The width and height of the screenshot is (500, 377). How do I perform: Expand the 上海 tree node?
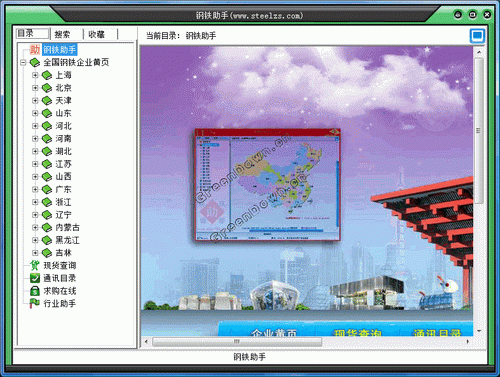(35, 75)
